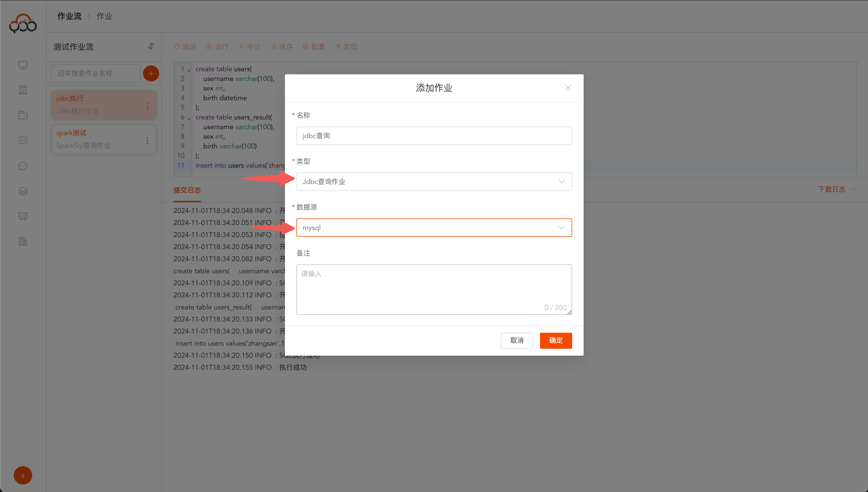Open more options for spark测试 job
868x492 pixels.
pyautogui.click(x=147, y=141)
